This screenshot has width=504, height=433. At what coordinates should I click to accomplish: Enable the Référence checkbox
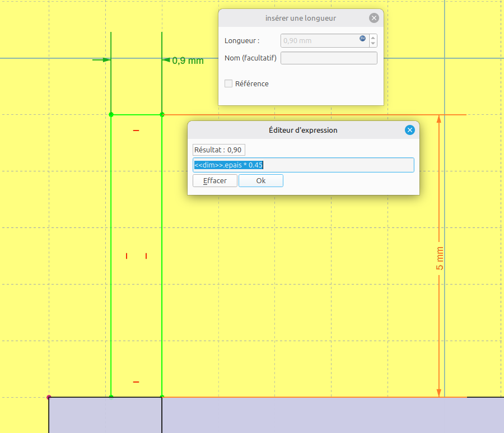pos(228,83)
